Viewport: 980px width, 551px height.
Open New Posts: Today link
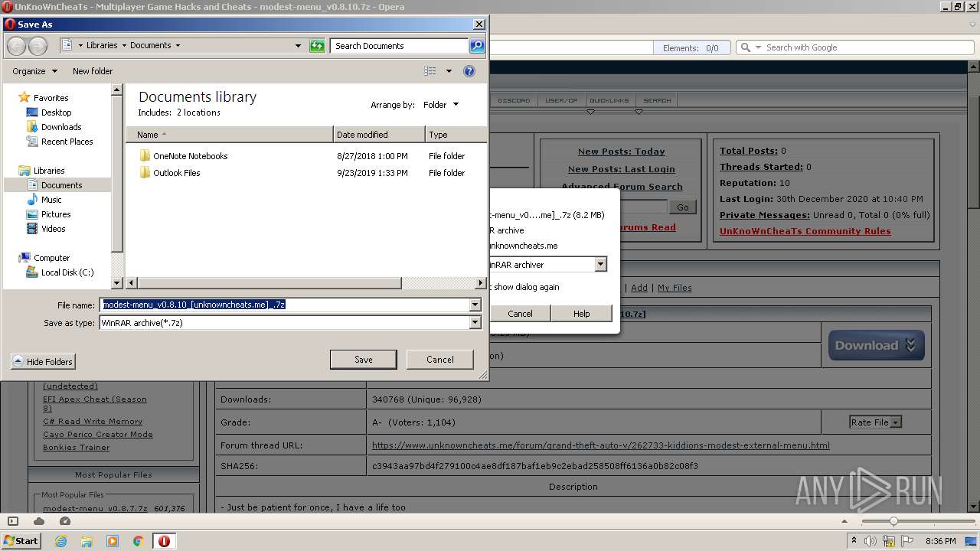621,152
